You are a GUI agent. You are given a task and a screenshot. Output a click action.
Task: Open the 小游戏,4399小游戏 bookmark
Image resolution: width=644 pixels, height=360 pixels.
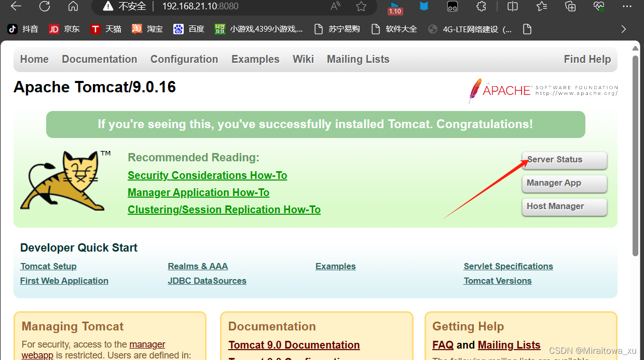tap(259, 29)
